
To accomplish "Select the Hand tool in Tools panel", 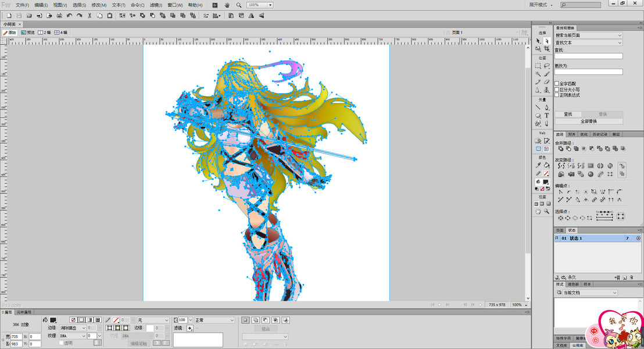I will 538,211.
